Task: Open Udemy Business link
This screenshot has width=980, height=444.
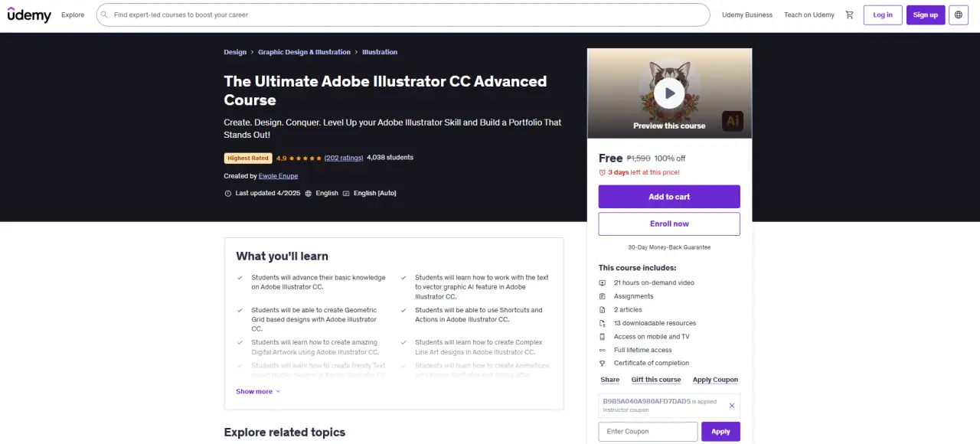Action: click(747, 15)
